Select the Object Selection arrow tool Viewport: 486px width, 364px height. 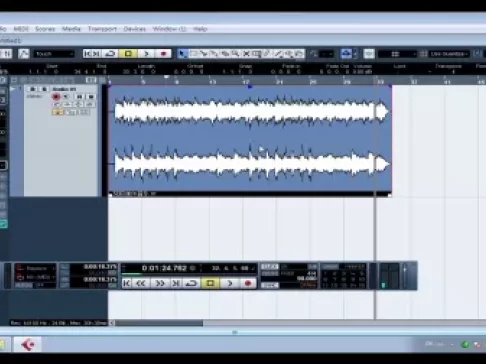(x=182, y=54)
